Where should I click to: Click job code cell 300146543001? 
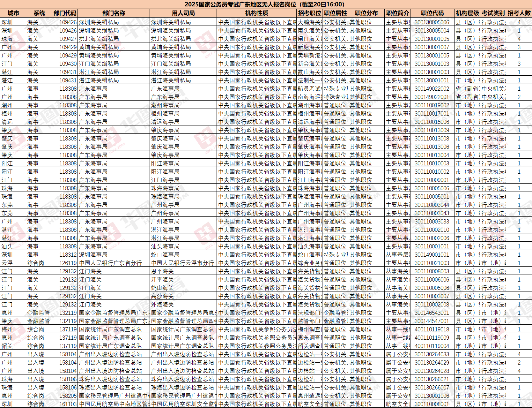coord(432,313)
